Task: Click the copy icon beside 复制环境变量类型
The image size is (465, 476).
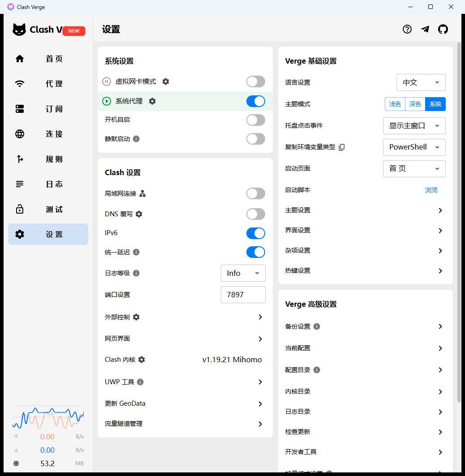Action: pyautogui.click(x=342, y=147)
